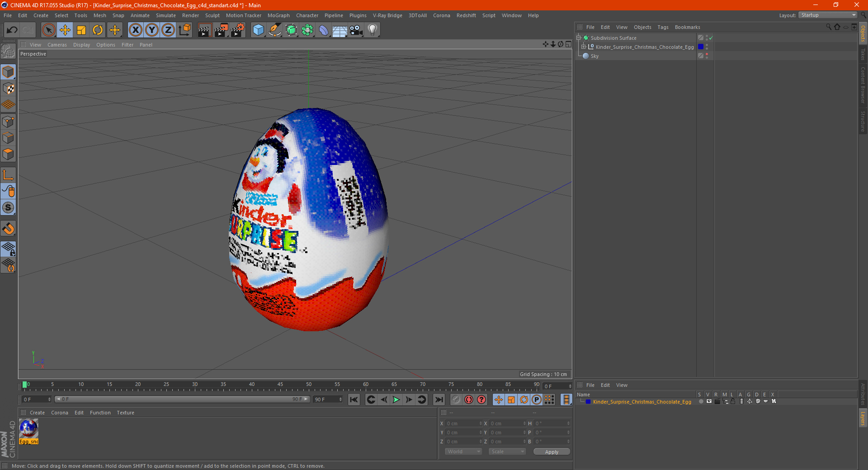Toggle the layer's View (V) visibility icon
Viewport: 868px width, 470px height.
(x=709, y=401)
